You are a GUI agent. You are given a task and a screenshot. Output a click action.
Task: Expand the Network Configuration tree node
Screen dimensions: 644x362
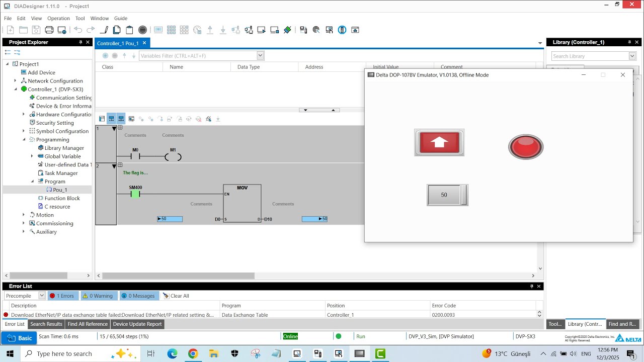click(x=16, y=81)
